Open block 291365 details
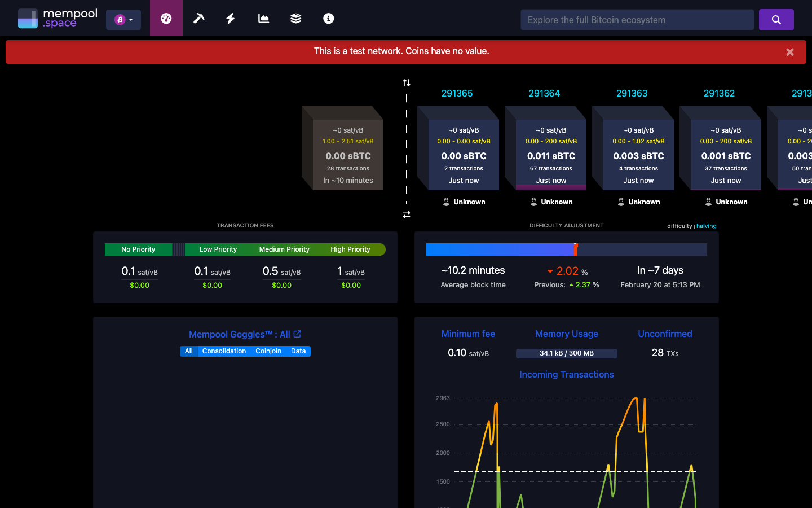The height and width of the screenshot is (508, 812). [x=457, y=93]
